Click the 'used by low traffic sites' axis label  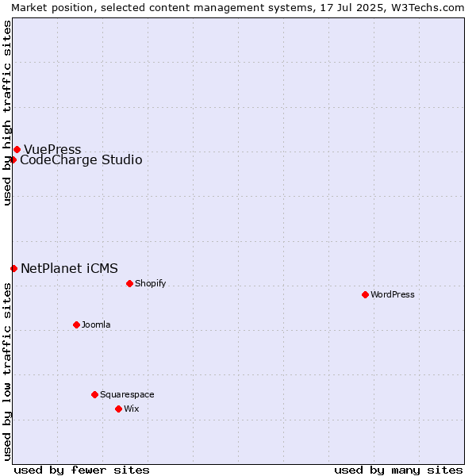coord(7,372)
